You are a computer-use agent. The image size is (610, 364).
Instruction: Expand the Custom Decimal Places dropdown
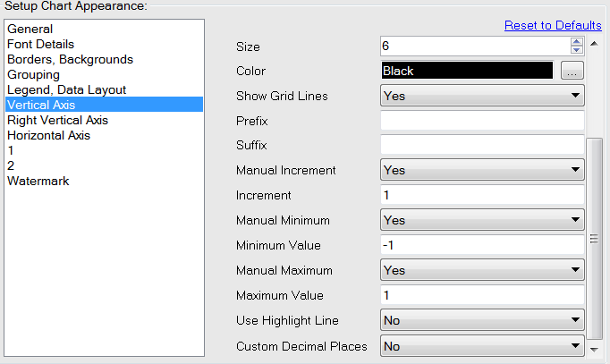pos(482,345)
